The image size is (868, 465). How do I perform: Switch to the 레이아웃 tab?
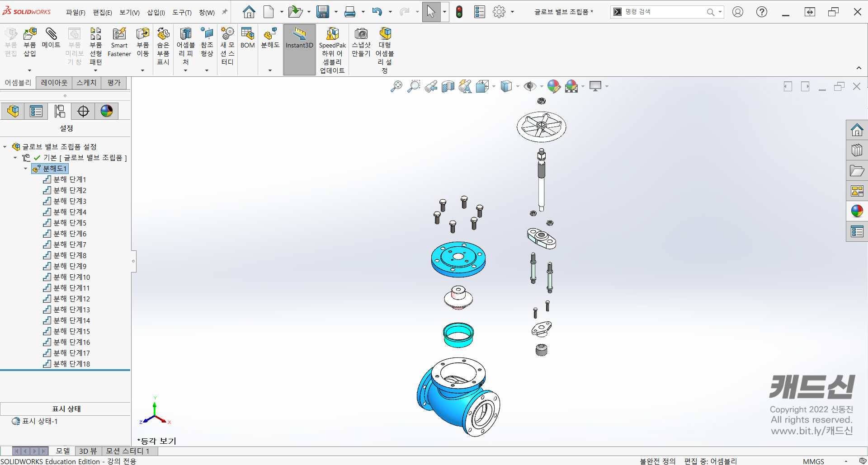pyautogui.click(x=54, y=83)
